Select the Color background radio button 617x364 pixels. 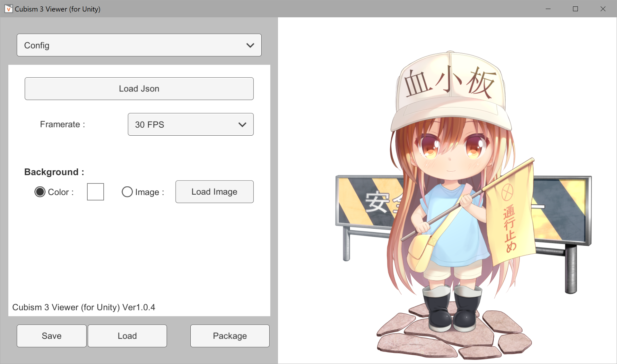40,192
